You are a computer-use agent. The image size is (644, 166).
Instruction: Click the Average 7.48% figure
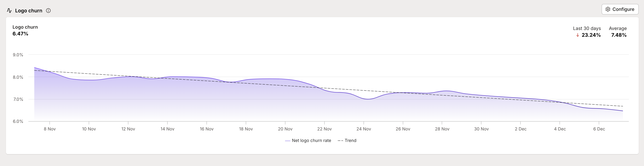(x=619, y=35)
